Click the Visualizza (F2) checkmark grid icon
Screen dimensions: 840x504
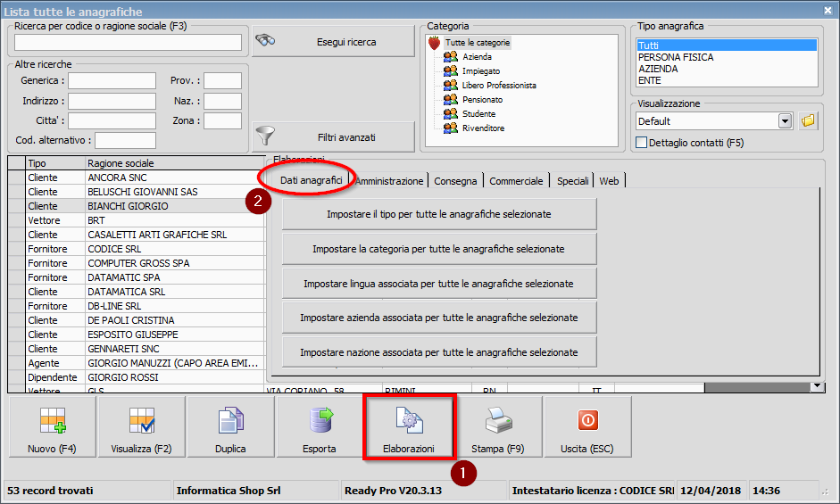142,420
